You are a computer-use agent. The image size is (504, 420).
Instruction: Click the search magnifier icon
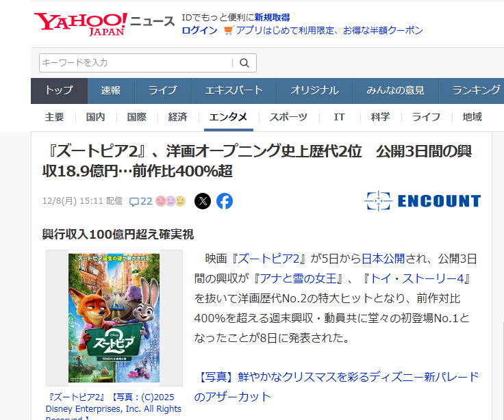(x=244, y=63)
